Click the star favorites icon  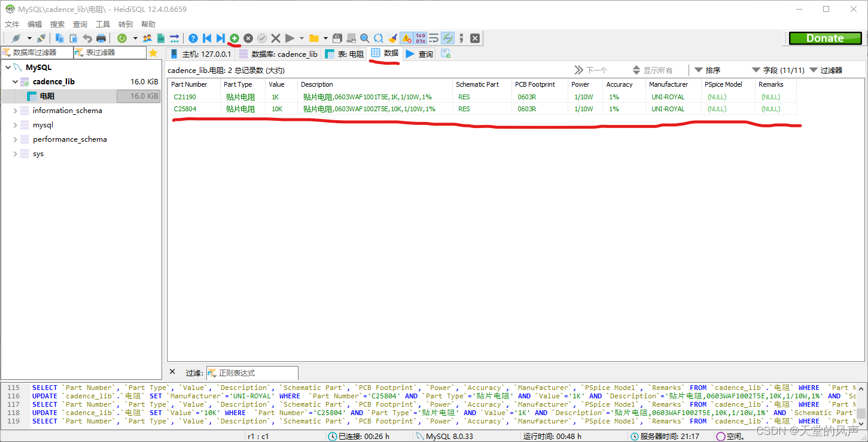(153, 53)
